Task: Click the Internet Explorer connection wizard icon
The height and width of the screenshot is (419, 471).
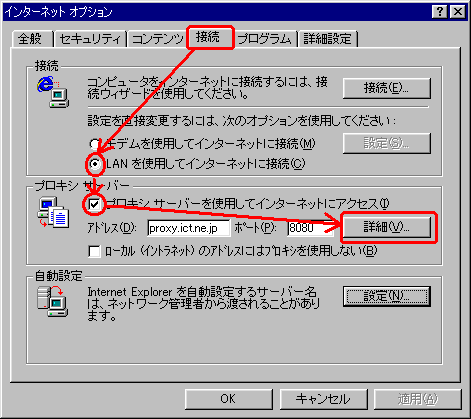Action: [x=53, y=92]
